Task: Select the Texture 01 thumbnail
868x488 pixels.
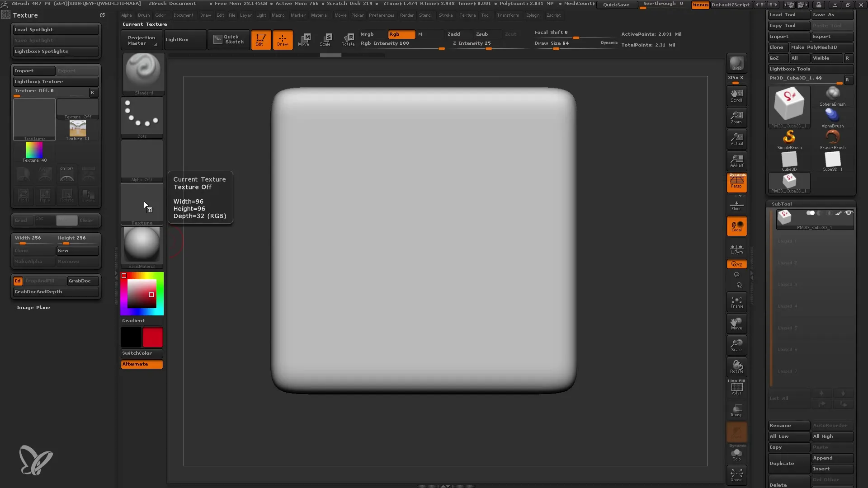Action: (77, 131)
